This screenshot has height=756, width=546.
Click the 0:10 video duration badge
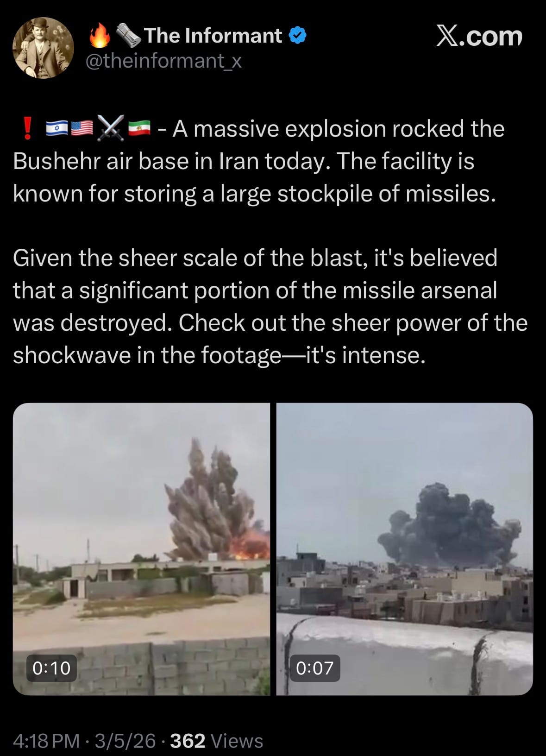click(51, 668)
